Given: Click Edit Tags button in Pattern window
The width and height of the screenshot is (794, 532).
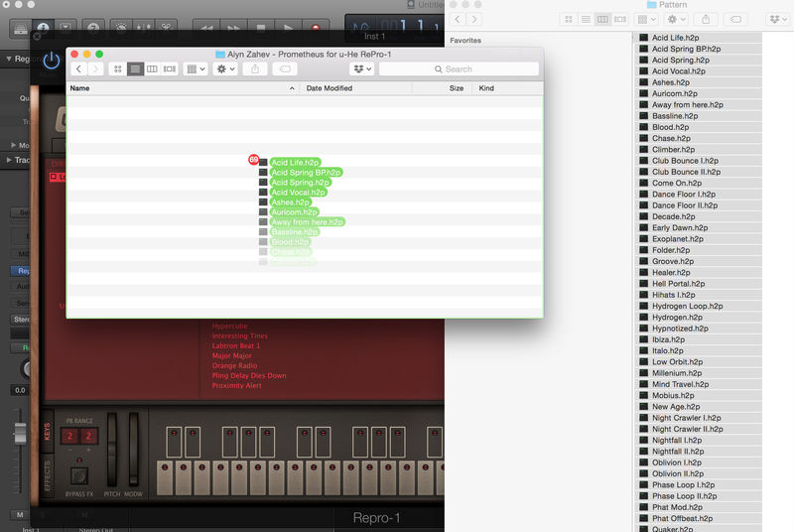Looking at the screenshot, I should (735, 19).
